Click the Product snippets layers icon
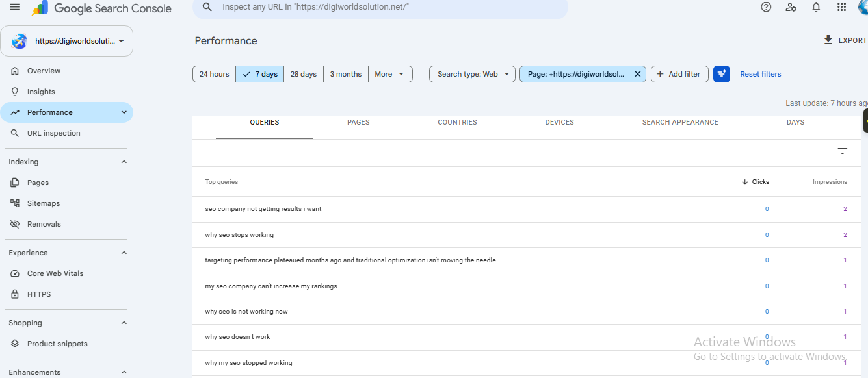 [x=15, y=344]
